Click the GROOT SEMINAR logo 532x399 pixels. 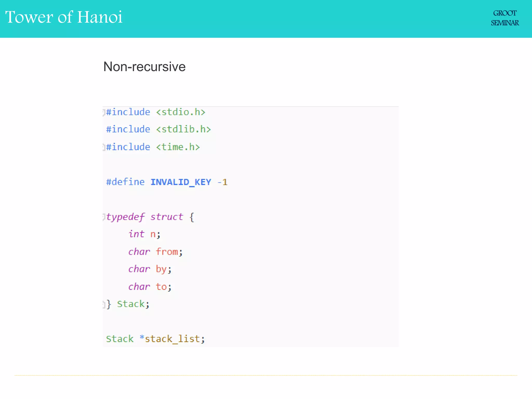504,18
